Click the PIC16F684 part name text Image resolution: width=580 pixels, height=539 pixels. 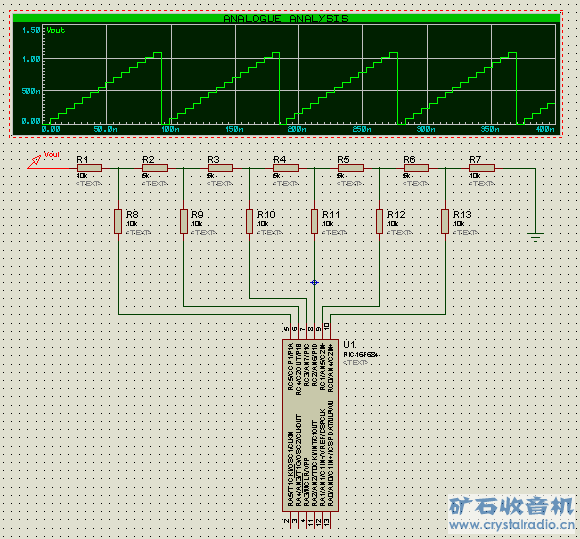pos(361,355)
